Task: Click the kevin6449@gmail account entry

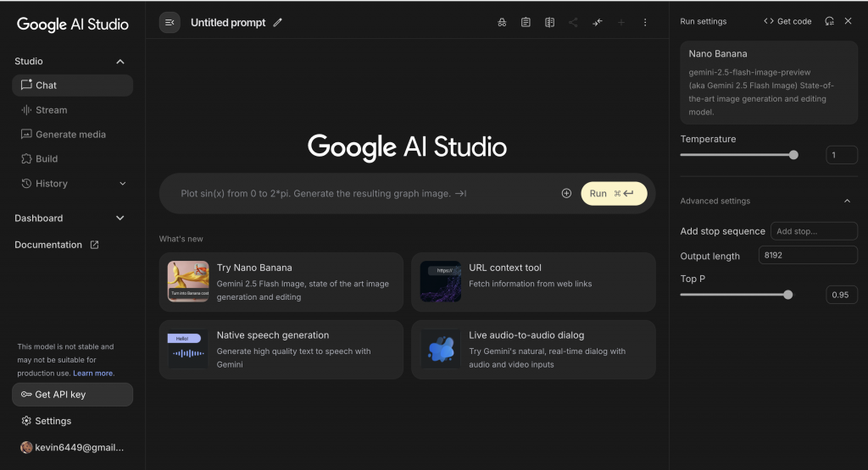Action: [x=73, y=447]
